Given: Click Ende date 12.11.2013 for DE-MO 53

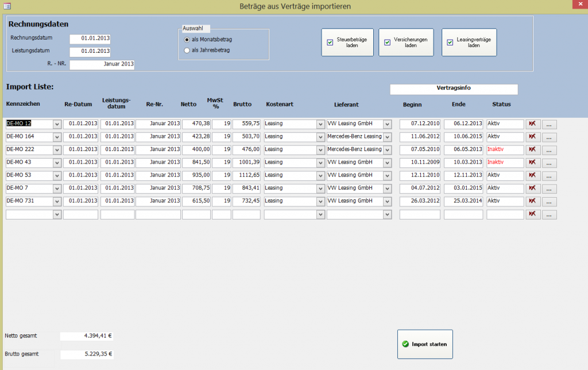Looking at the screenshot, I should [x=463, y=176].
